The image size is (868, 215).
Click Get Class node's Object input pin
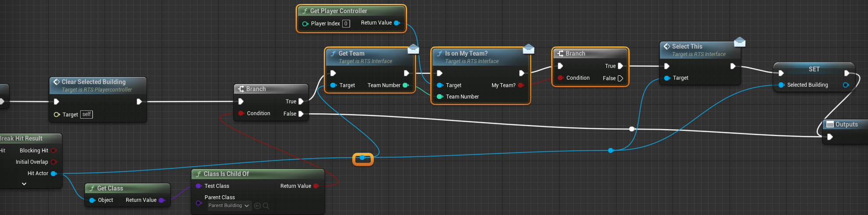coord(92,200)
